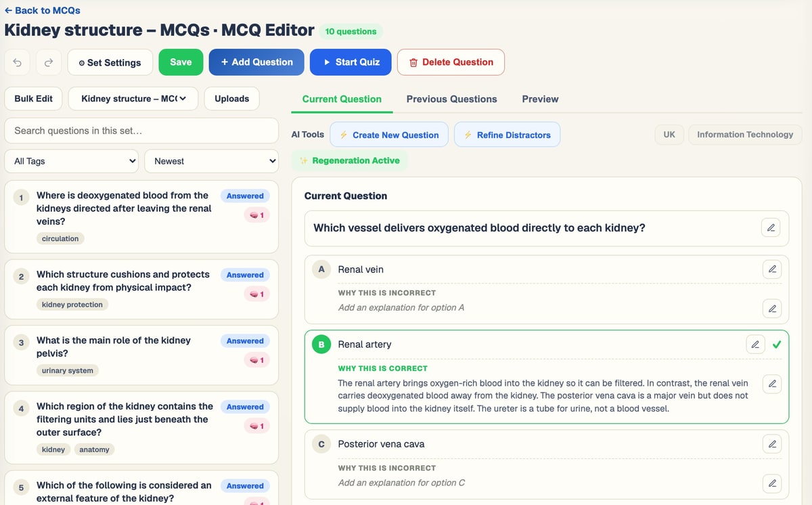Click brain count badge on question 1
The image size is (812, 505).
[x=256, y=215]
